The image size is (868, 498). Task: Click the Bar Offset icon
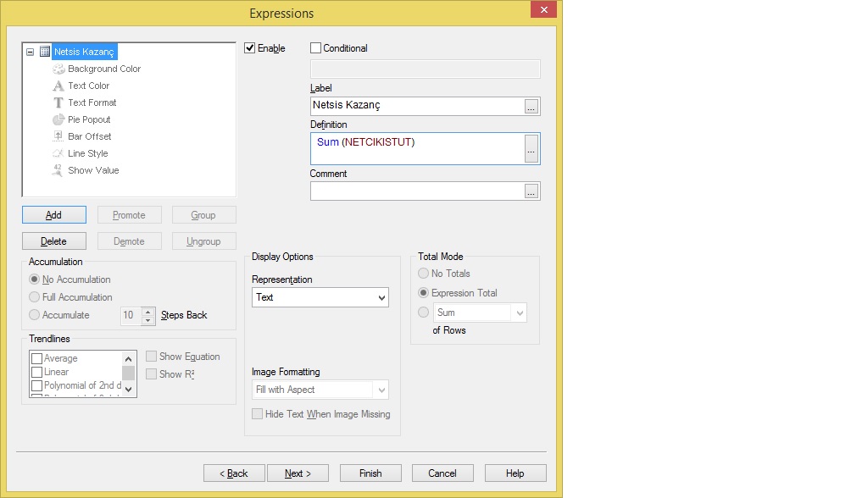pos(58,136)
